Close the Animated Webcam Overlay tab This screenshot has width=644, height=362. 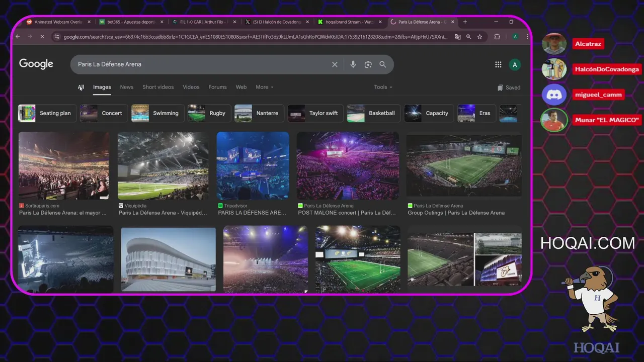89,22
